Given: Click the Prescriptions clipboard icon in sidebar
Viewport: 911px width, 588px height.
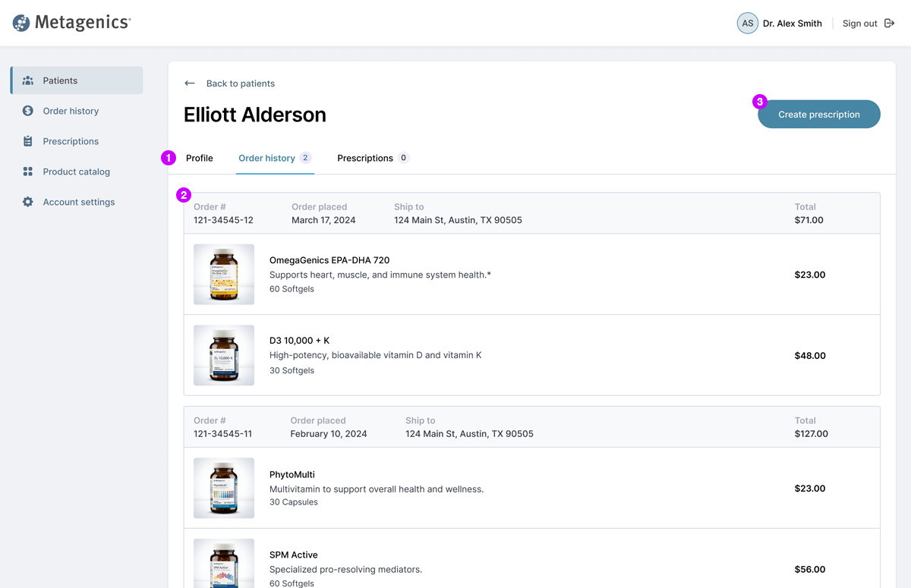Looking at the screenshot, I should tap(28, 141).
